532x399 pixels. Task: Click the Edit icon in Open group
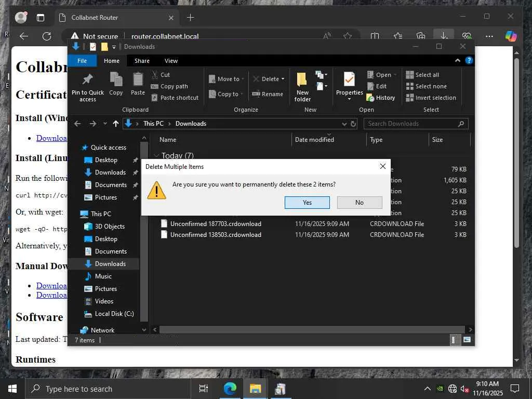370,86
